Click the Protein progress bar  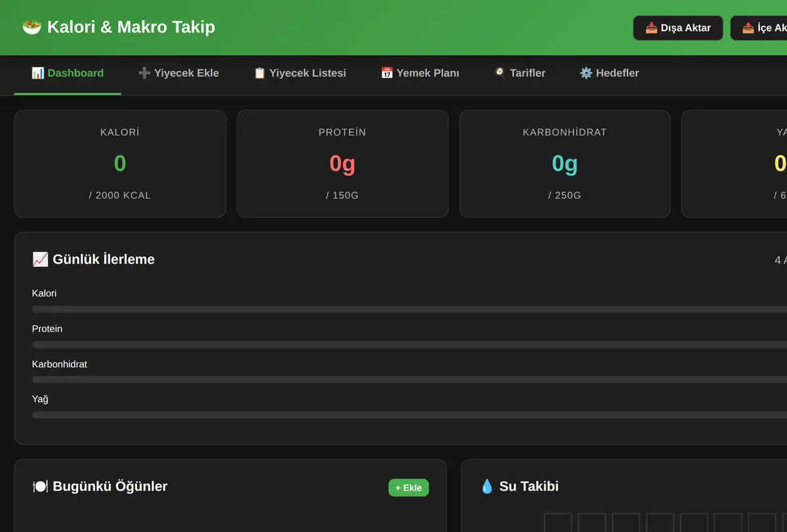point(409,344)
